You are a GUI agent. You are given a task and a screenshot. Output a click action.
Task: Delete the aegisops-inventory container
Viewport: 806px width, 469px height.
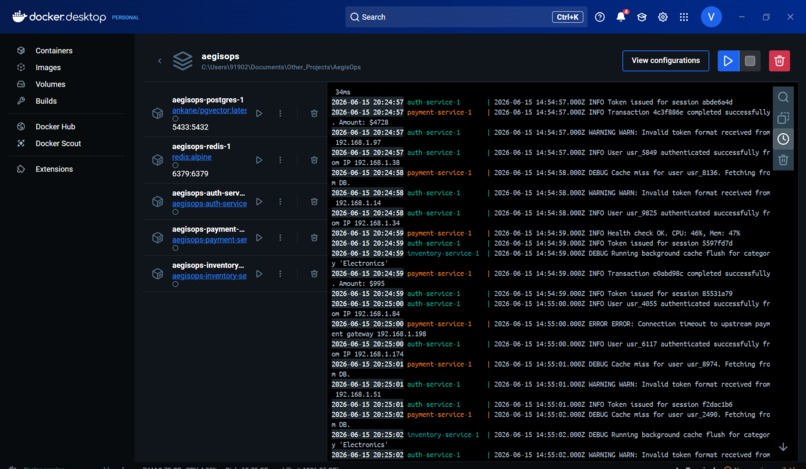(x=314, y=274)
